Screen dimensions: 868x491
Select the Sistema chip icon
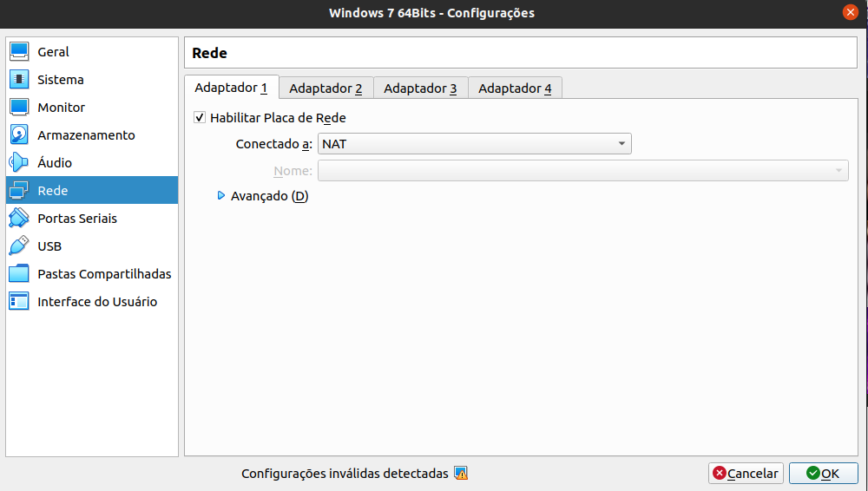(x=19, y=79)
